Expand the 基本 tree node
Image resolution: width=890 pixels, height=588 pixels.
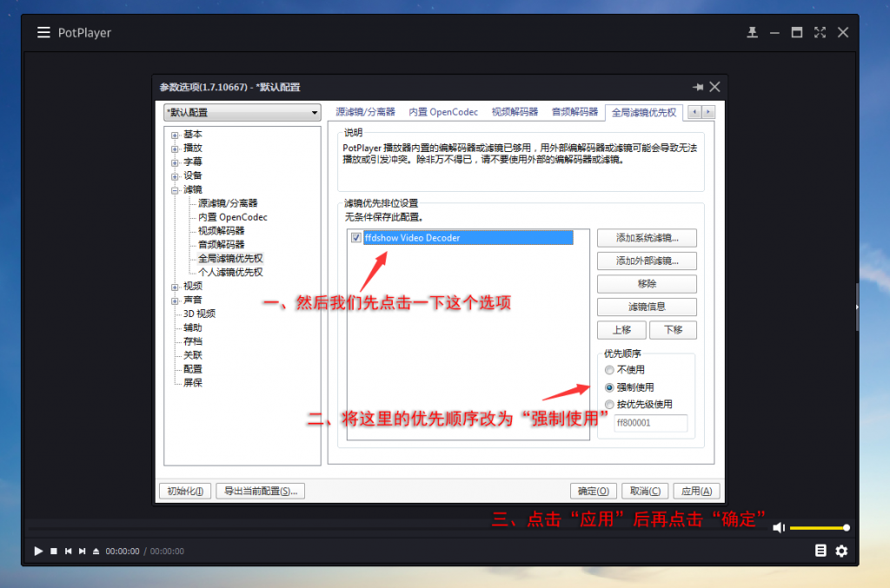click(x=175, y=135)
